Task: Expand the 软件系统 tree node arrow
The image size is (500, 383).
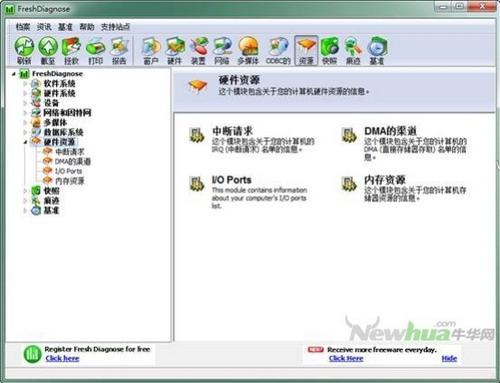Action: point(25,84)
